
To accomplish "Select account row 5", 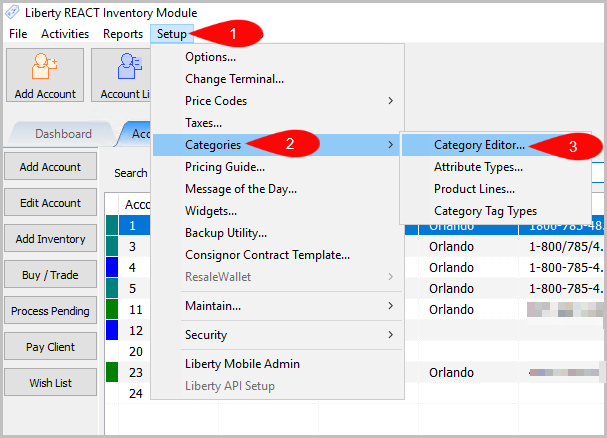I will tap(134, 289).
